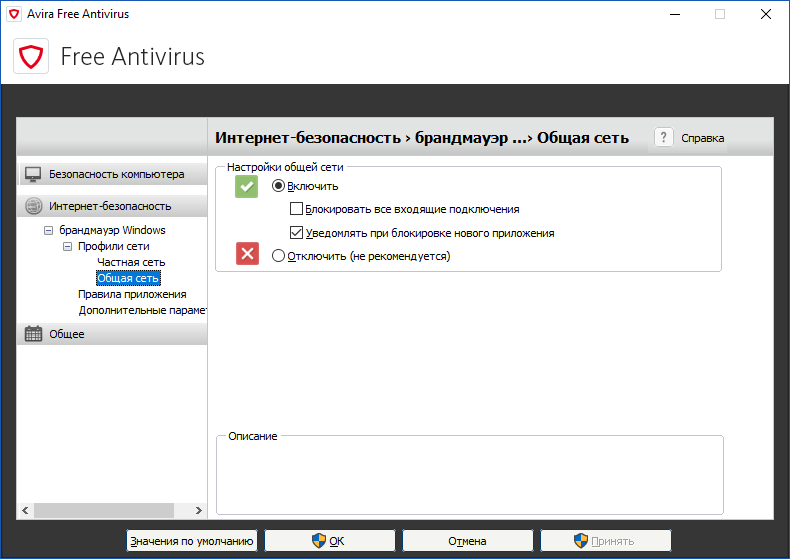Collapse the брандмауэр Windows tree node
This screenshot has height=559, width=790.
coord(48,231)
